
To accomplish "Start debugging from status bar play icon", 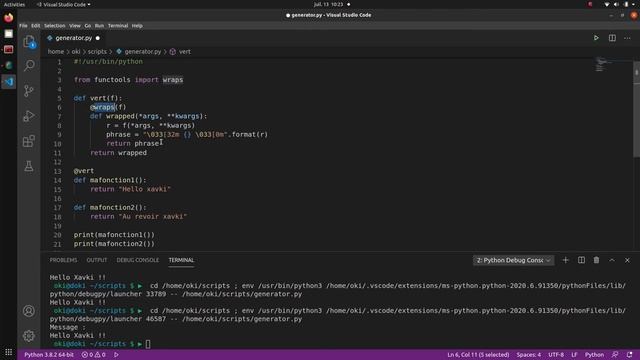I will pyautogui.click(x=116, y=355).
